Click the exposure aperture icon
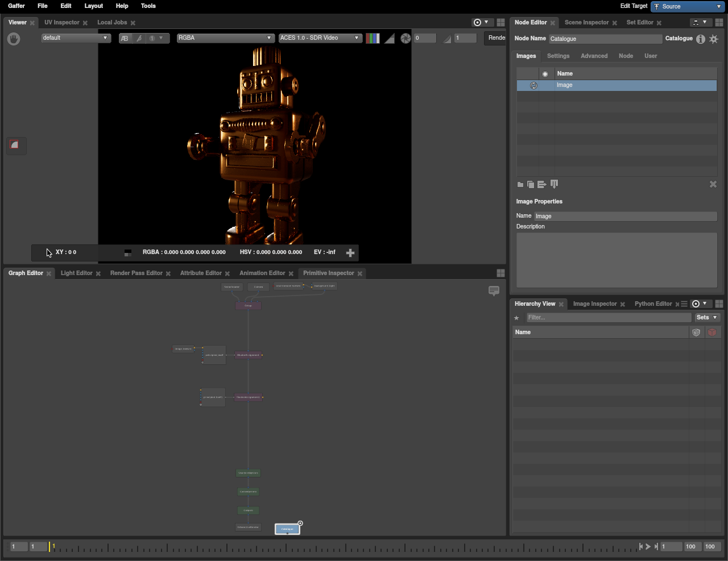 pyautogui.click(x=406, y=38)
